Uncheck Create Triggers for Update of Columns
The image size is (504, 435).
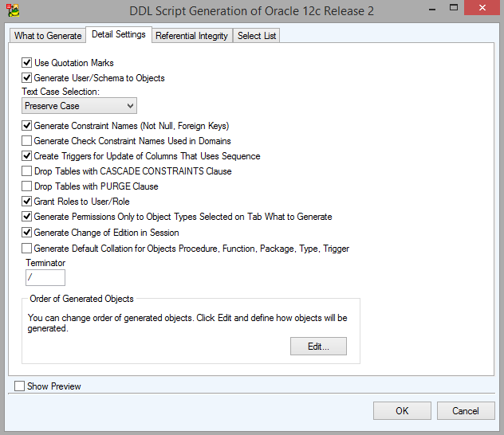point(27,156)
